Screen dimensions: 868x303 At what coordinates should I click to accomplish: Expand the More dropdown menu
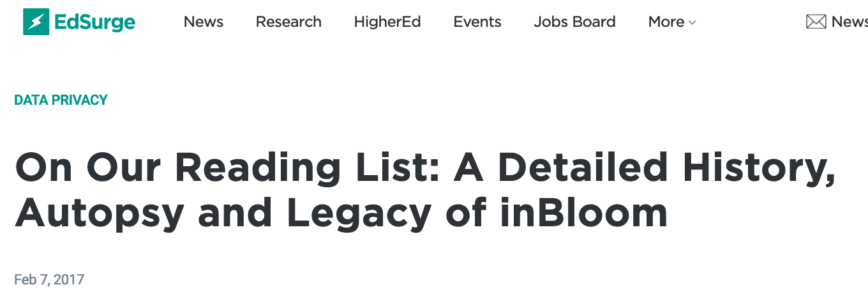coord(666,22)
